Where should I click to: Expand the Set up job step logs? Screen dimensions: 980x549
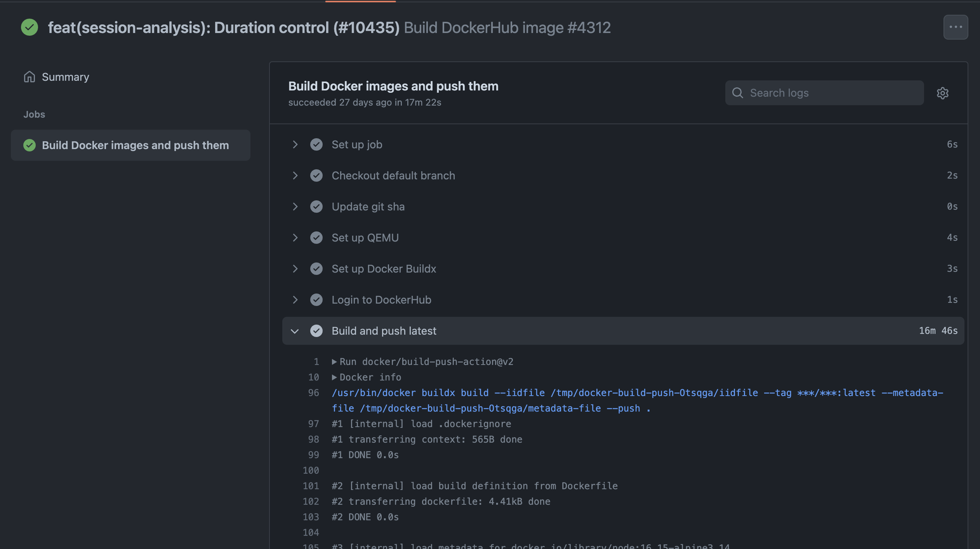(295, 144)
